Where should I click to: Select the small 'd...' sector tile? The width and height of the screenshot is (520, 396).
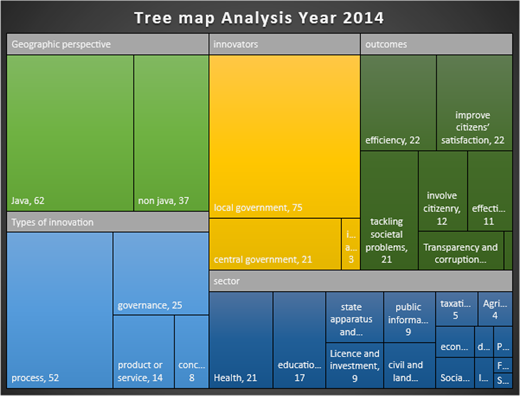(484, 342)
